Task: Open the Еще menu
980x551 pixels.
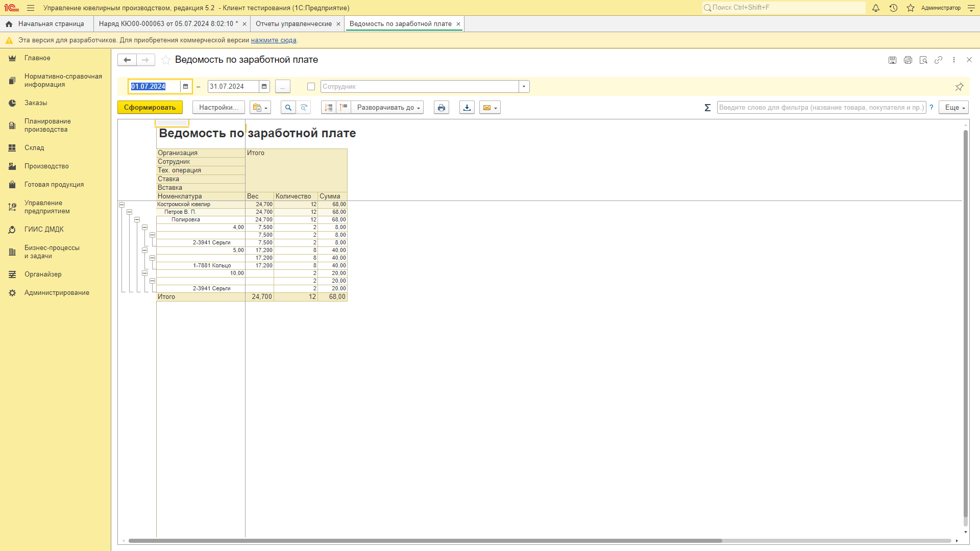Action: (953, 108)
